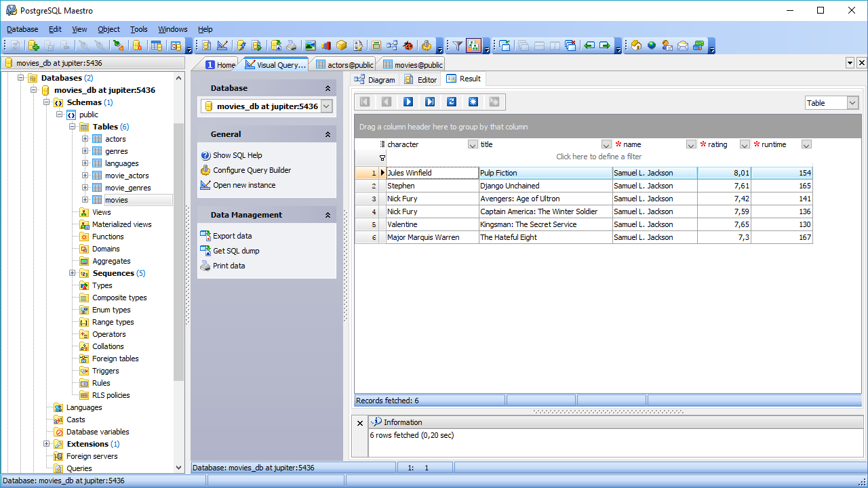This screenshot has height=488, width=868.
Task: Collapse the Data Management panel section
Action: pos(328,215)
